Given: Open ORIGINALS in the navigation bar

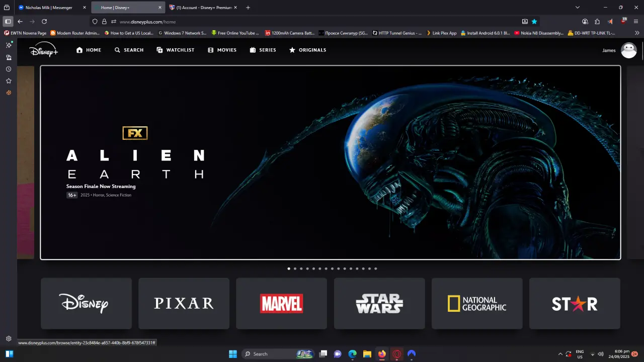Looking at the screenshot, I should click(307, 50).
